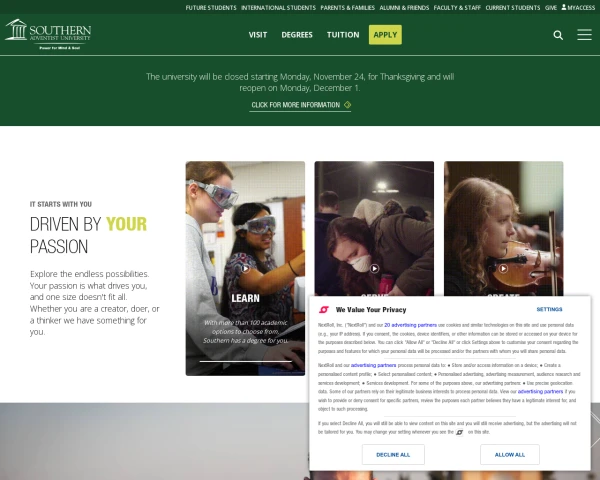Play the Learn card video
The width and height of the screenshot is (600, 480).
pos(245,269)
